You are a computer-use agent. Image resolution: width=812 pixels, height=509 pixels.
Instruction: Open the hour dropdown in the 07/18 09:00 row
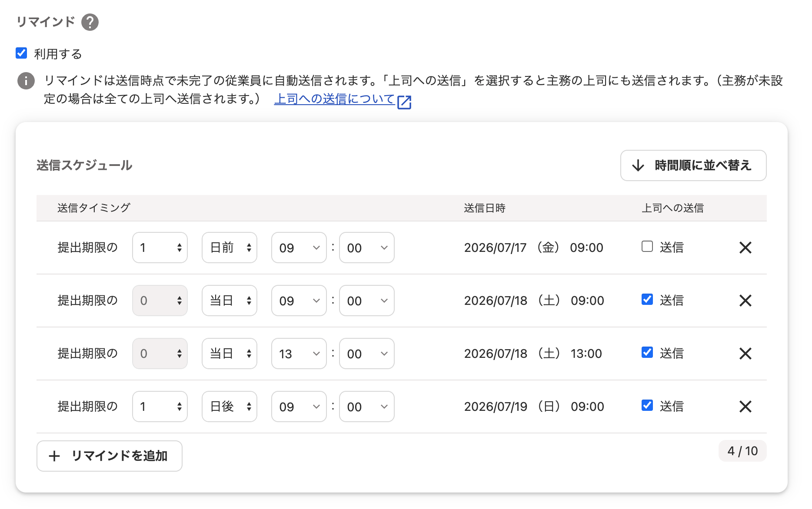tap(299, 301)
